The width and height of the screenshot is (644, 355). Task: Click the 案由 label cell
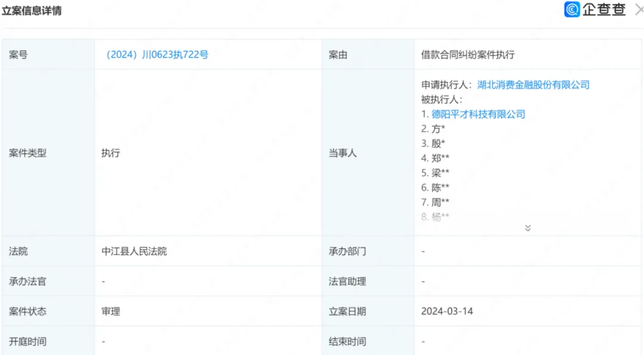point(367,55)
